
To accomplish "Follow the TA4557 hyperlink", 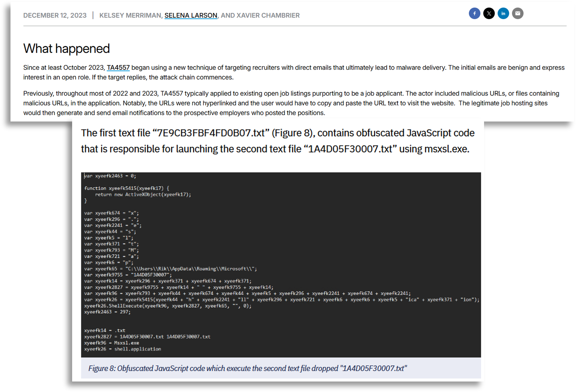I will click(x=118, y=67).
